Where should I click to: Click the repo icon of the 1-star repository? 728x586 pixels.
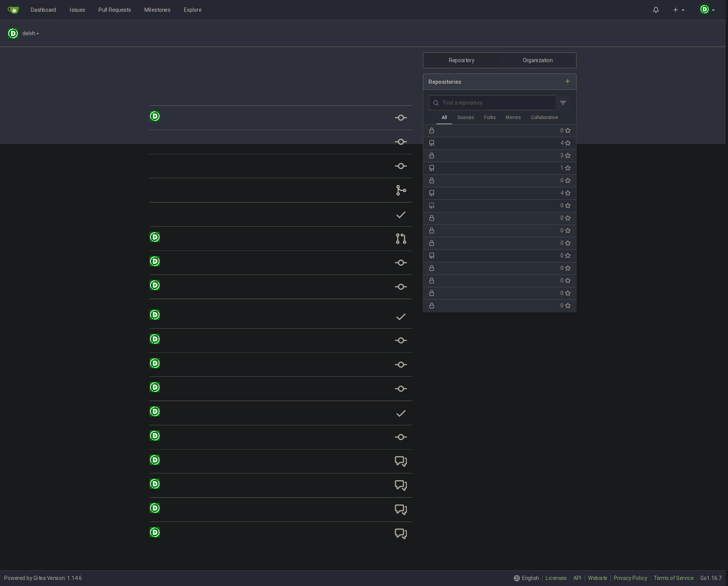(x=431, y=168)
